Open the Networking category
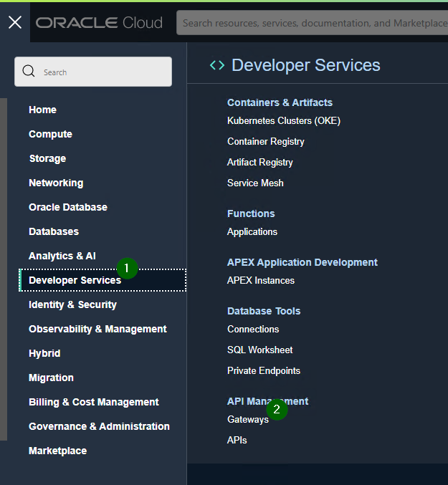Viewport: 448px width, 485px height. [x=56, y=183]
